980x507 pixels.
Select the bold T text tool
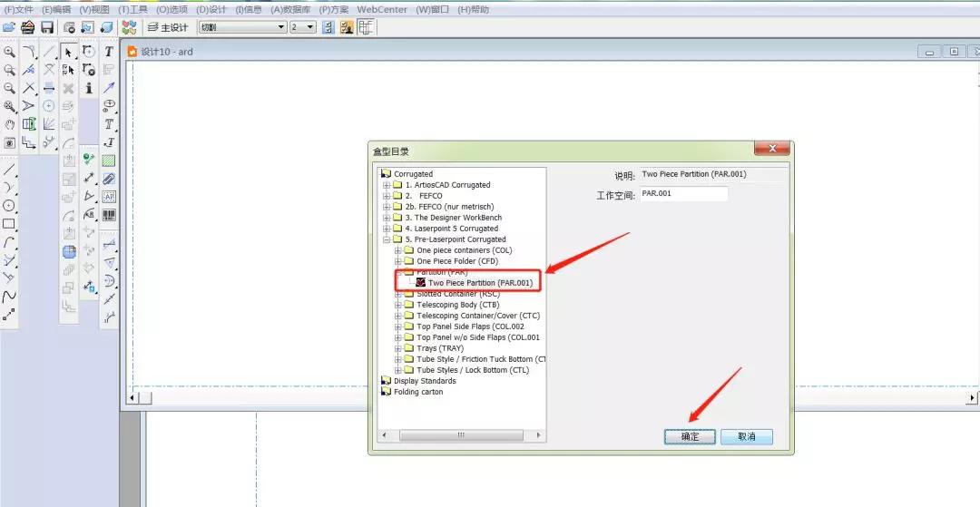(109, 52)
